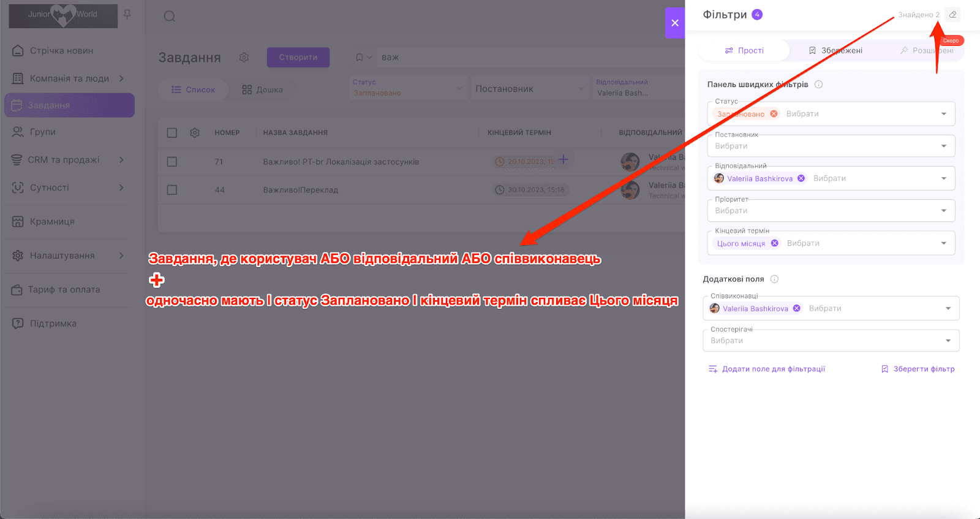The width and height of the screenshot is (980, 519).
Task: Click the Налаштування gear icon in sidebar
Action: [18, 256]
